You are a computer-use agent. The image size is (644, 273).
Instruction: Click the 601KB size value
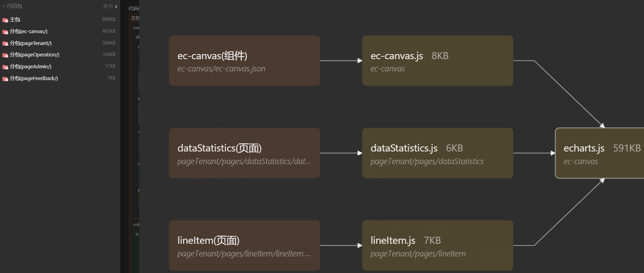coord(109,31)
